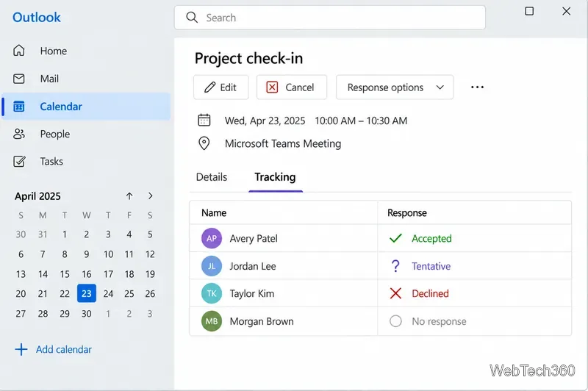Image resolution: width=588 pixels, height=391 pixels.
Task: Open the three-dot more actions menu
Action: pos(477,87)
